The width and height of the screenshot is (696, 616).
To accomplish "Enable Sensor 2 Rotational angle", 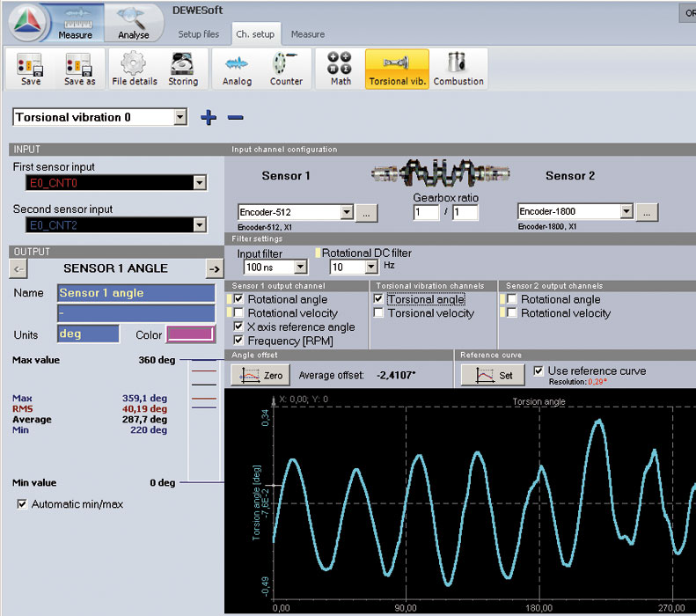I will [x=511, y=299].
